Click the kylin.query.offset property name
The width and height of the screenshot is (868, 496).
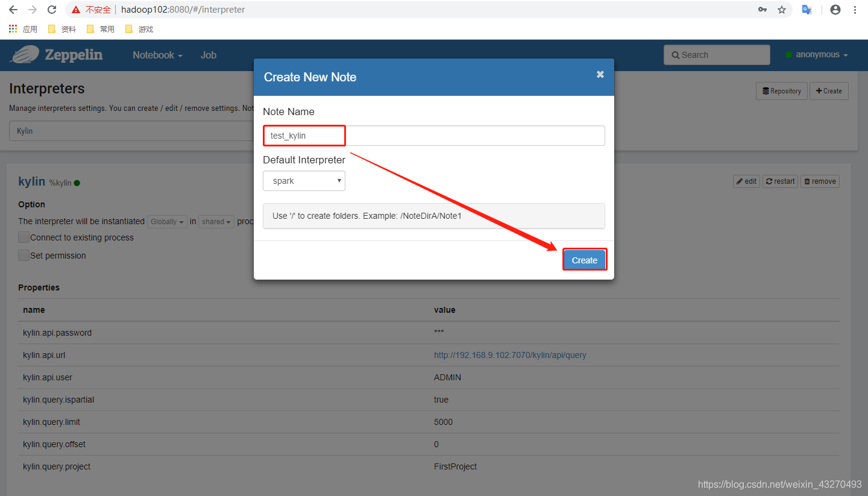(54, 444)
